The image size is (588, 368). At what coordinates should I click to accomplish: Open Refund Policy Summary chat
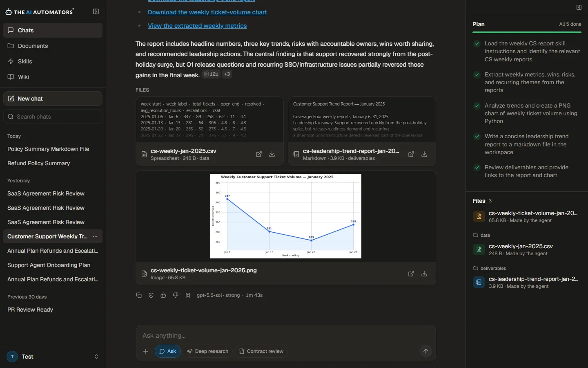tap(53, 163)
